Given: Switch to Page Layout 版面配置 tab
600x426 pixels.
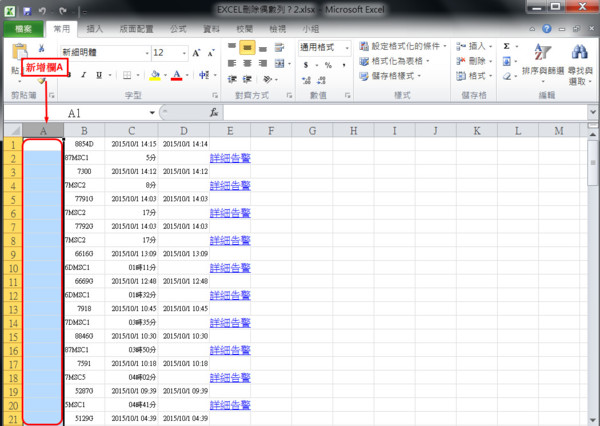Looking at the screenshot, I should pyautogui.click(x=137, y=29).
